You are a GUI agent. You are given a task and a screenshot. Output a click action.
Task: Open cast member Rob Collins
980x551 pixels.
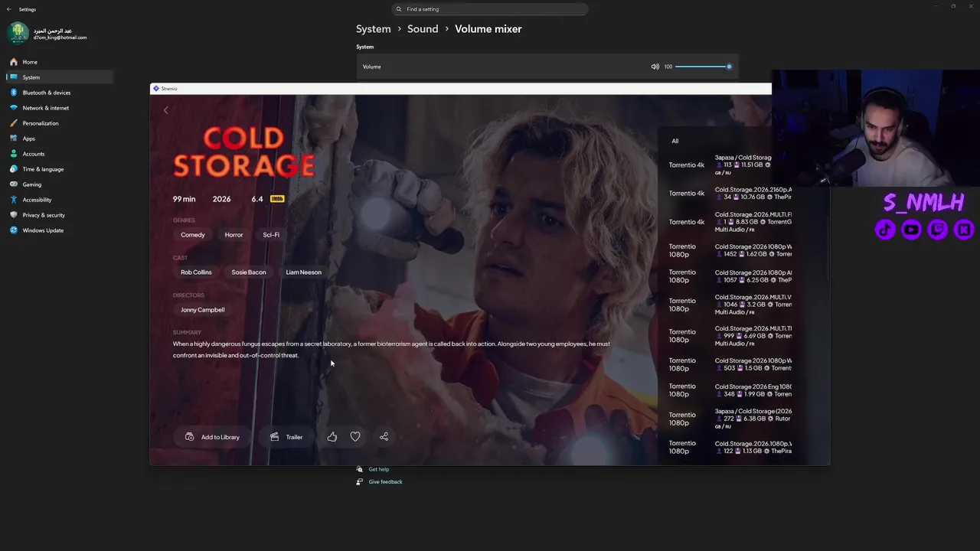[196, 272]
